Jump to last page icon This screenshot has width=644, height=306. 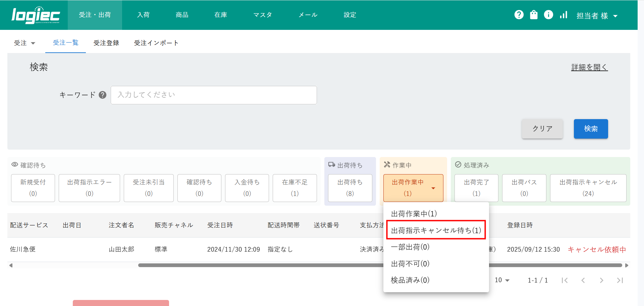[x=620, y=280]
